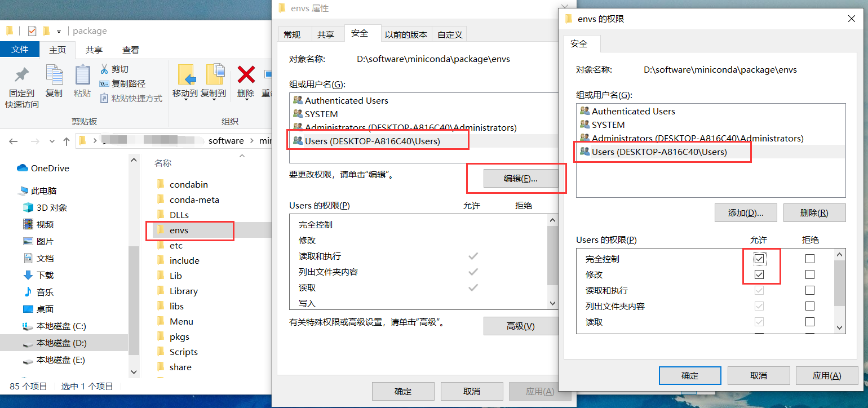Click the 复制路径 icon

pos(104,83)
